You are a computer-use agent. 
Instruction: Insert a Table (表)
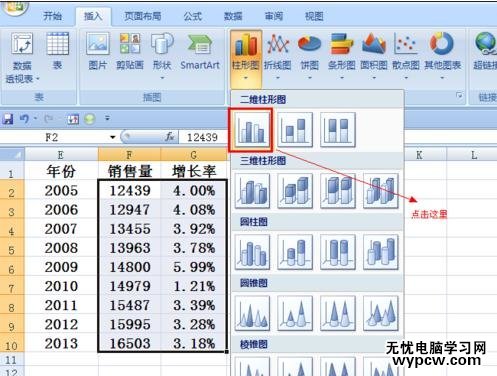[x=58, y=51]
